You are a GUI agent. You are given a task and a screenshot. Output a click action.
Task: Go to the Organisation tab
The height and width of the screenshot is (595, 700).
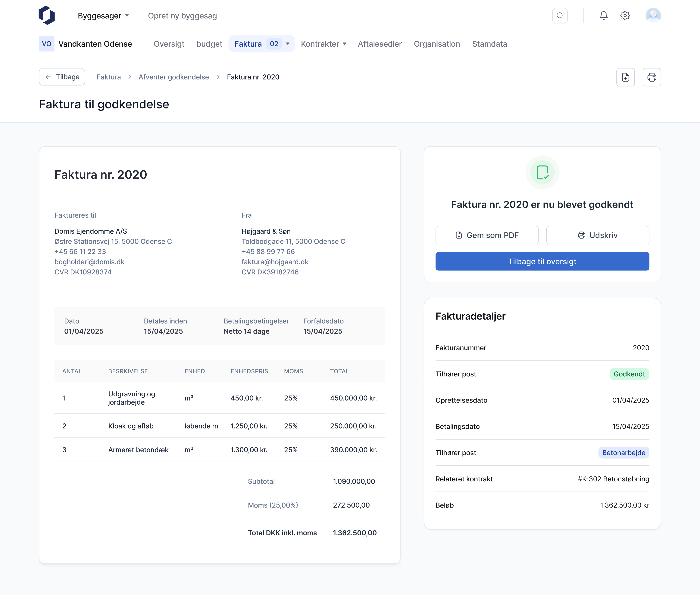click(x=436, y=44)
